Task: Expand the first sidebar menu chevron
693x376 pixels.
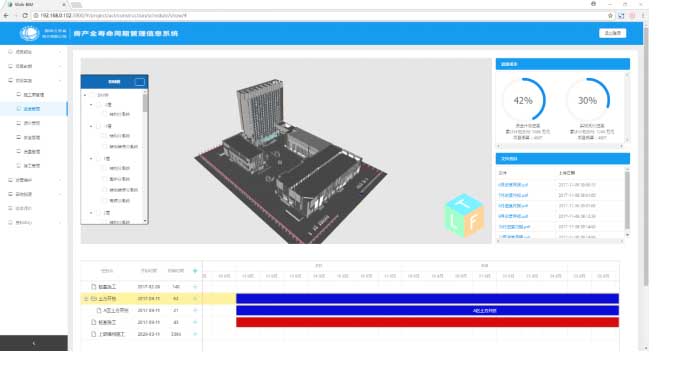Action: click(x=60, y=52)
